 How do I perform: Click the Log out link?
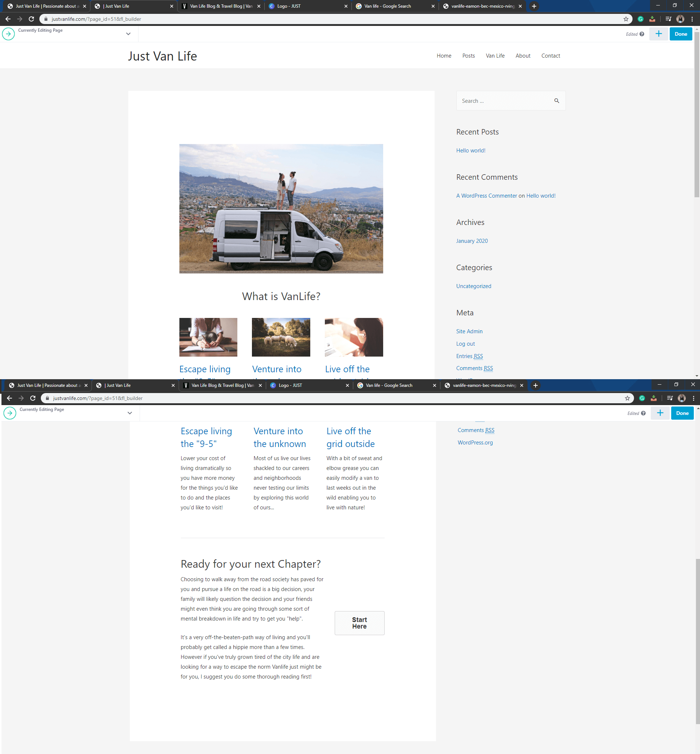(465, 344)
